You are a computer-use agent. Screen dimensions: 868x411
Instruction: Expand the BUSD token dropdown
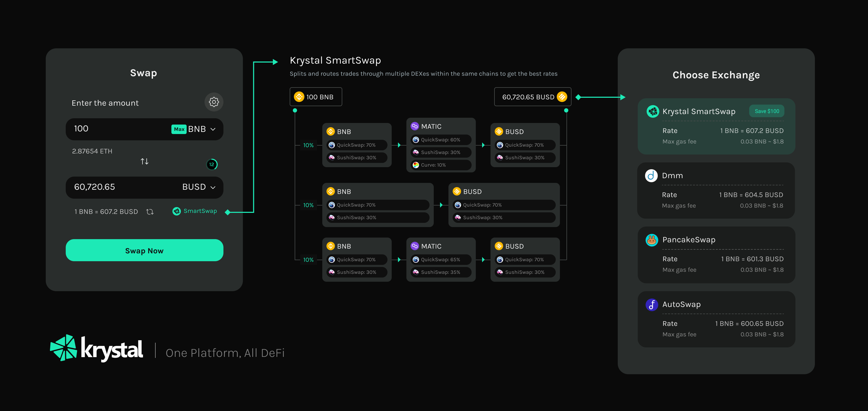(199, 187)
